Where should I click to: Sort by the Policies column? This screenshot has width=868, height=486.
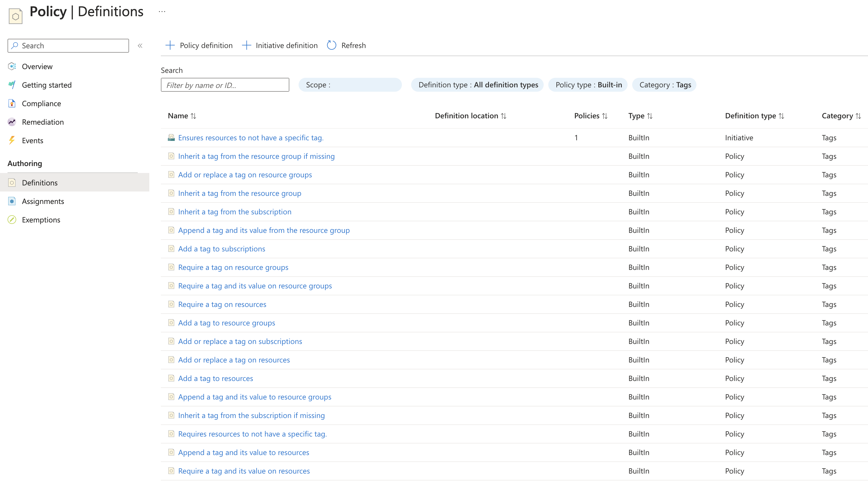(x=591, y=116)
